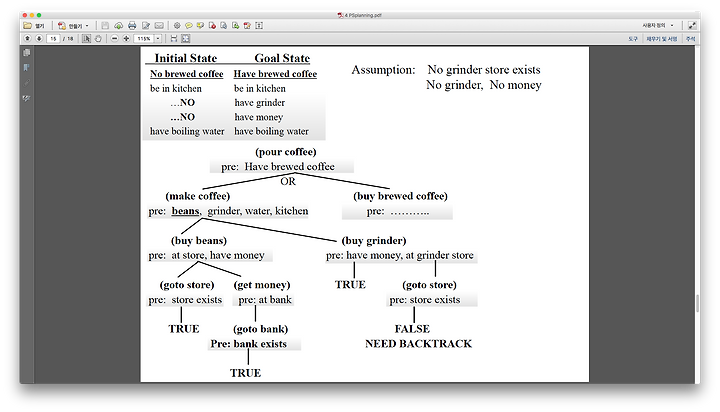Add a sticky note comment bubble
This screenshot has height=412, width=720.
(189, 26)
